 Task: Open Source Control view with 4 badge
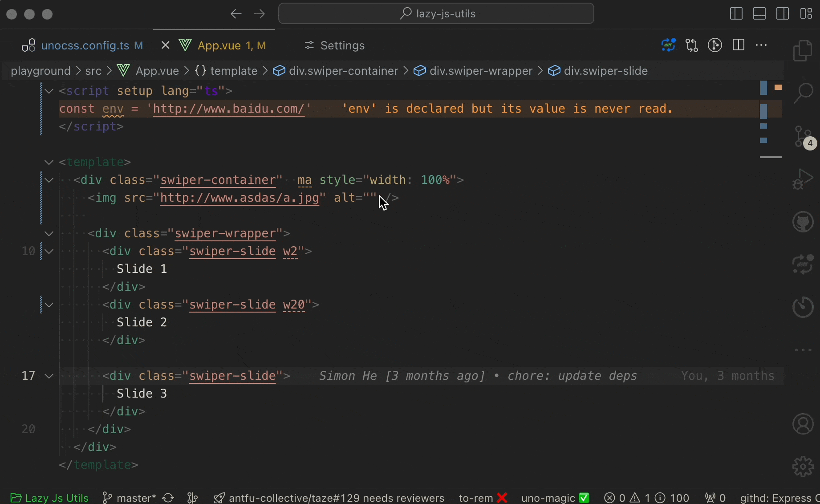pos(804,136)
